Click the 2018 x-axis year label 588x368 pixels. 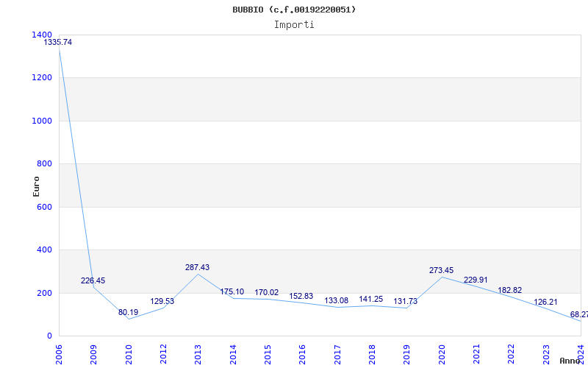pyautogui.click(x=372, y=355)
